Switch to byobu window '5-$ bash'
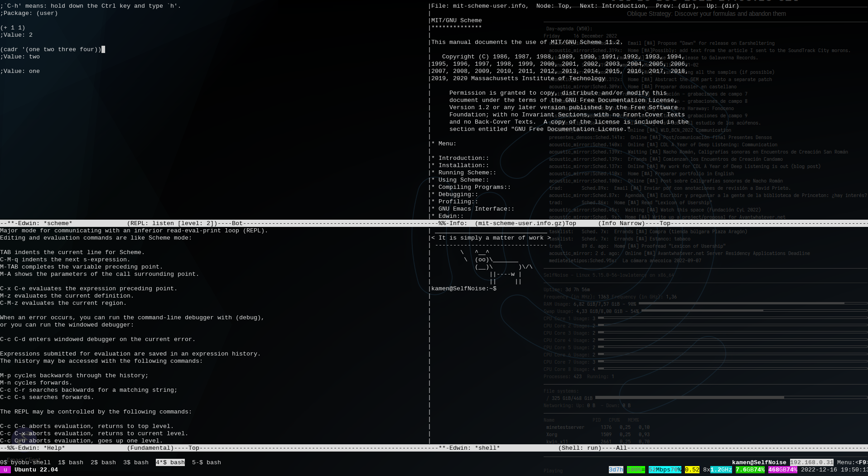 207,462
